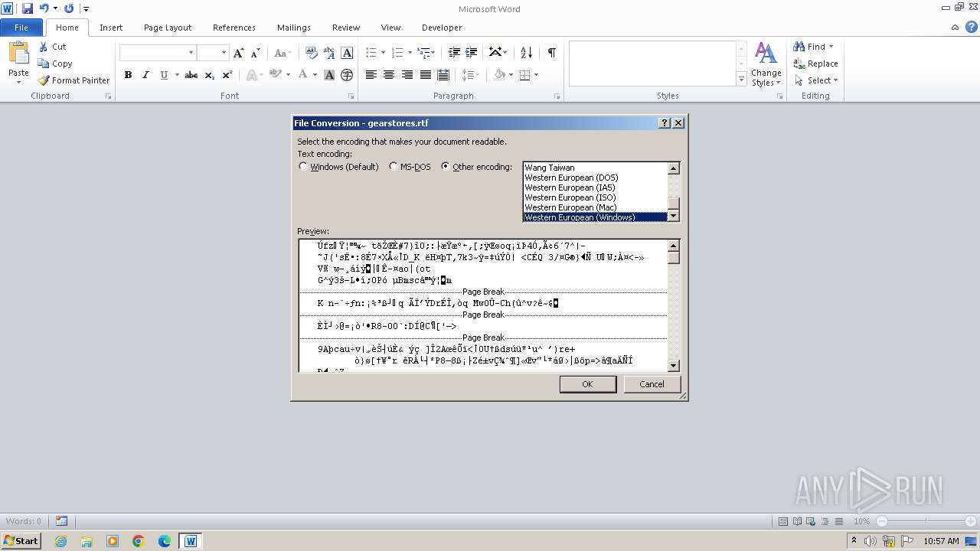Open the font name dropdown
This screenshot has width=980, height=551.
point(191,53)
